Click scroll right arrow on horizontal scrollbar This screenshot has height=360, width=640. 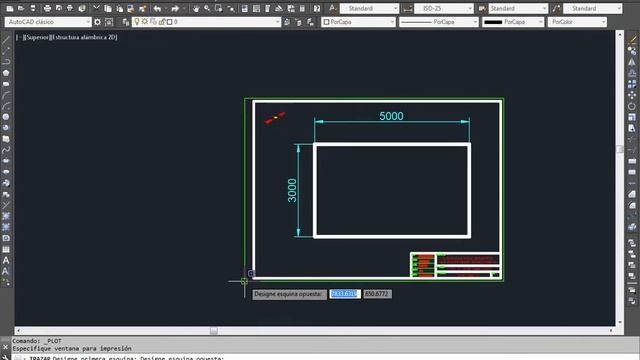(611, 331)
